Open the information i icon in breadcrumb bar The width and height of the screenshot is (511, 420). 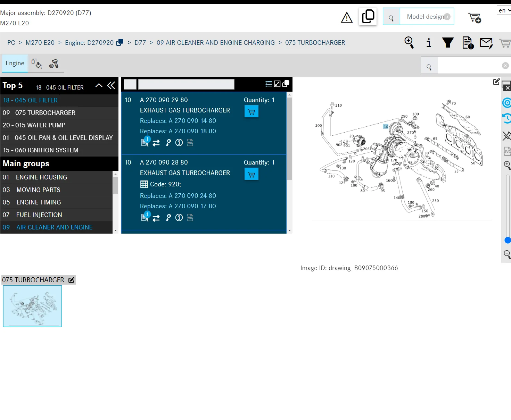pos(429,42)
